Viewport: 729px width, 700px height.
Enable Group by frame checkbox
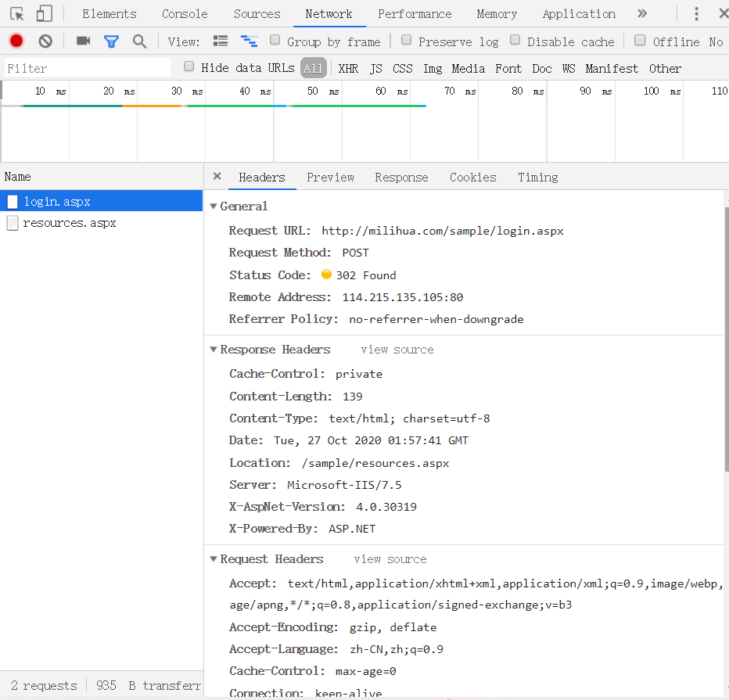[275, 40]
